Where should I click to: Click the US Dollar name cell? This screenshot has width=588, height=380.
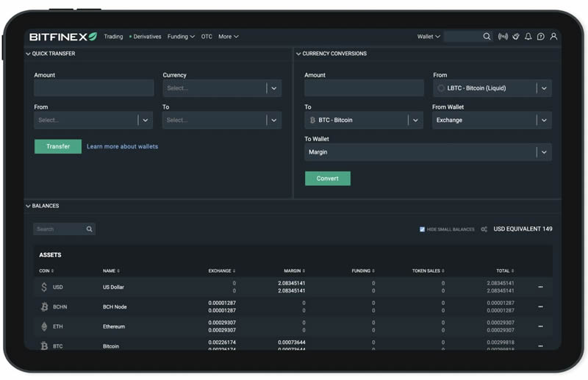tap(113, 287)
